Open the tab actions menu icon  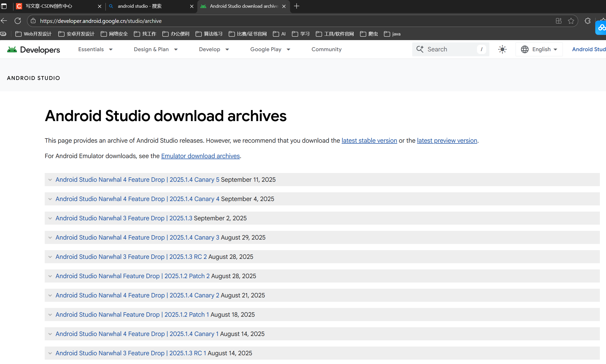(4, 6)
